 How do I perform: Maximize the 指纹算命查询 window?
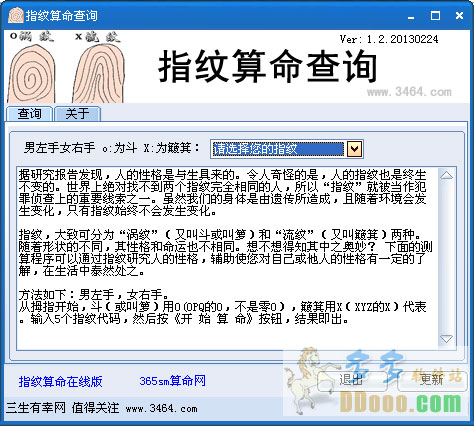[435, 16]
